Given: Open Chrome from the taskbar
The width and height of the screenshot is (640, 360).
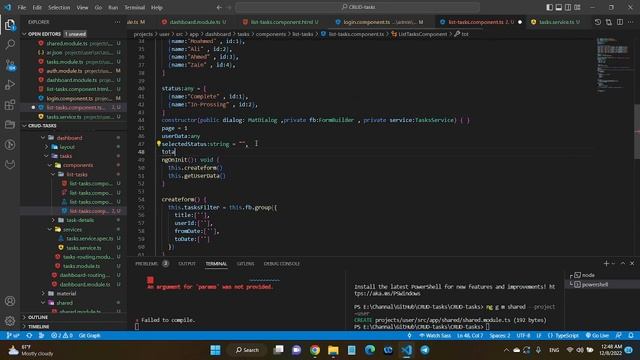Looking at the screenshot, I should click(315, 350).
